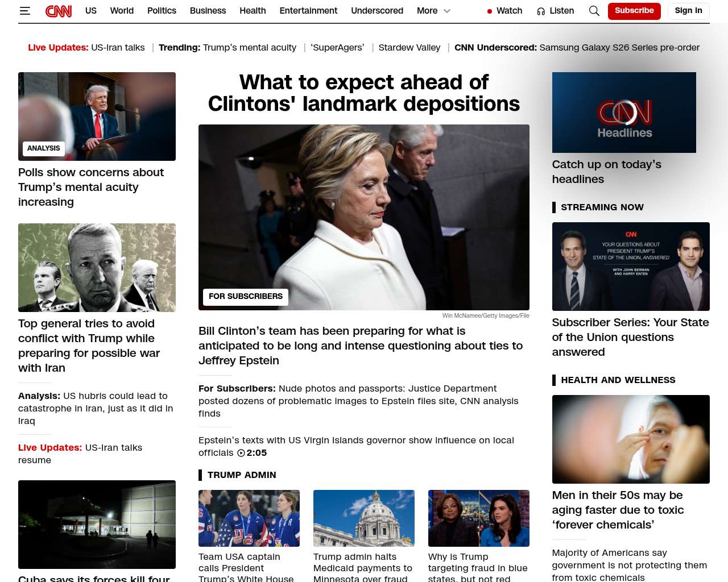Open the HEALTH AND WELLNESS section heading

click(618, 380)
